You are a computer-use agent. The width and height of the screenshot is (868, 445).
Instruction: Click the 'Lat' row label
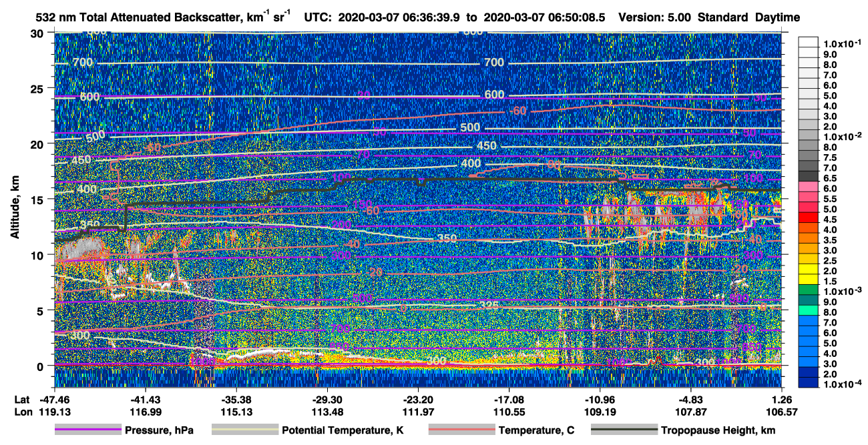22,399
